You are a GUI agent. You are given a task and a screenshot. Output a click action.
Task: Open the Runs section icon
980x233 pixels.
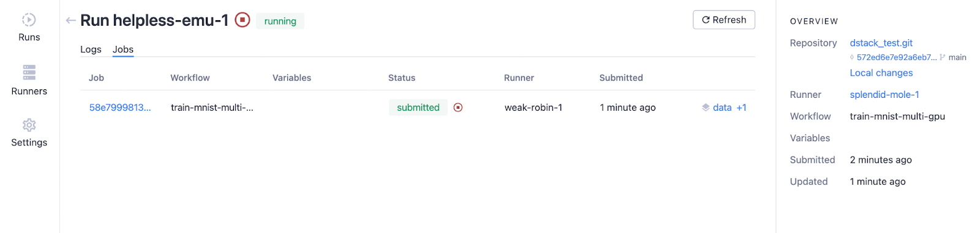[29, 20]
